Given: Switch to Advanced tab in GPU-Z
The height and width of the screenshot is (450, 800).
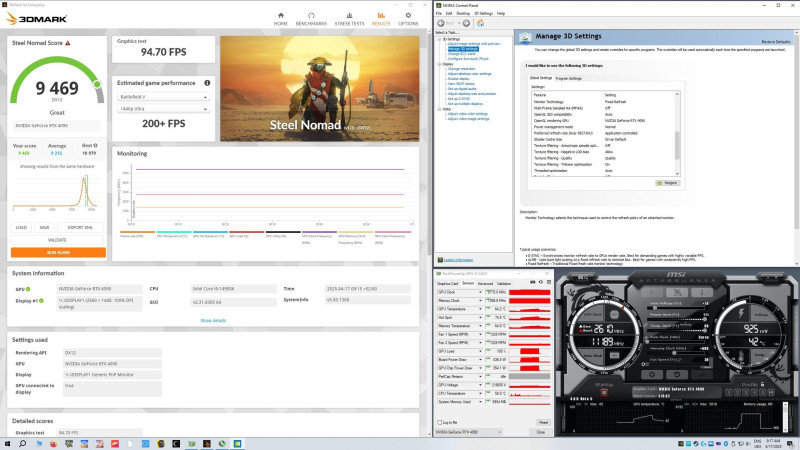Looking at the screenshot, I should tap(485, 284).
